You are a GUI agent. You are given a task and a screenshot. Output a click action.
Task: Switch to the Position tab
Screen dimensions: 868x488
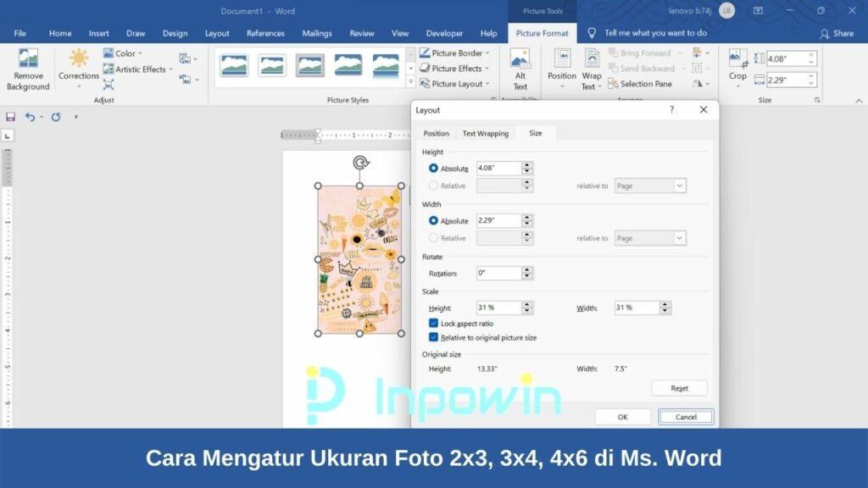[x=437, y=133]
